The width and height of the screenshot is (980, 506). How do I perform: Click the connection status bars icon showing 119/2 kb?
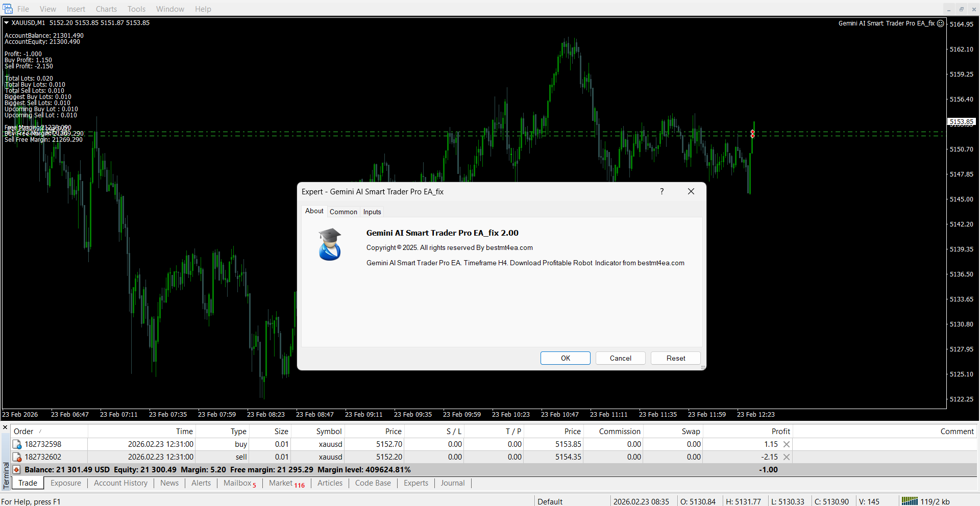click(x=909, y=501)
